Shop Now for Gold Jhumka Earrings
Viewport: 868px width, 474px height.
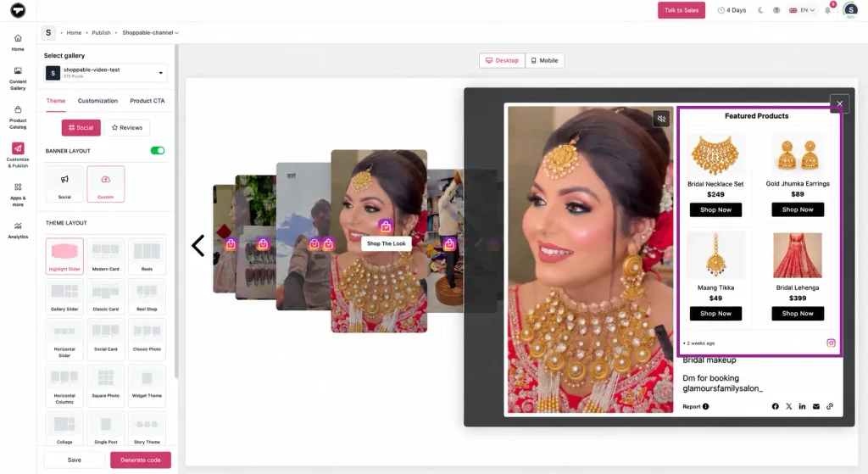(x=798, y=209)
